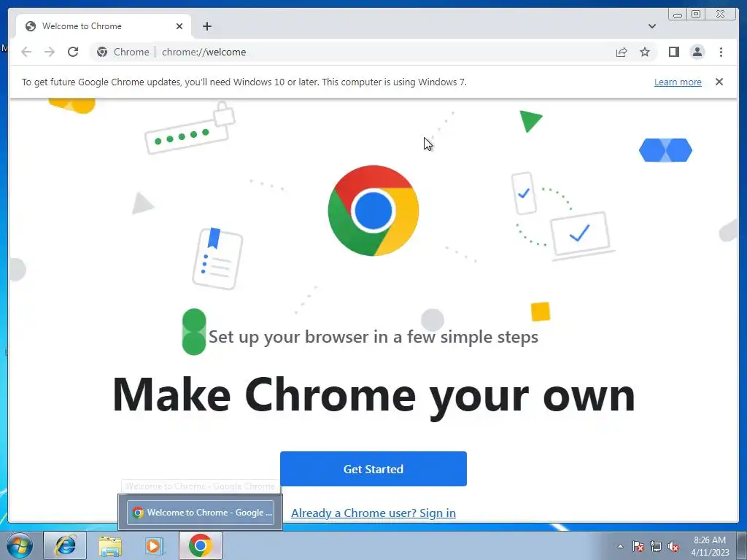Click the Get Started button
Image resolution: width=747 pixels, height=560 pixels.
coord(373,469)
